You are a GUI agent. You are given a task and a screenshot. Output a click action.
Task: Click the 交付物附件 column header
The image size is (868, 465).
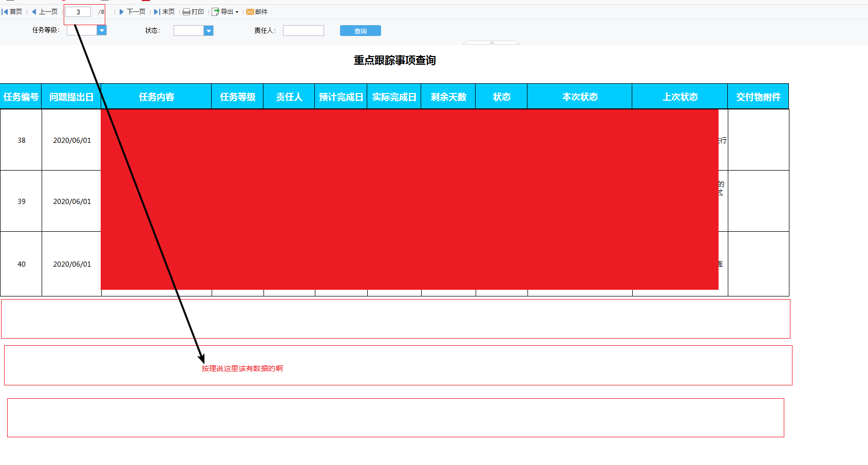coord(758,97)
